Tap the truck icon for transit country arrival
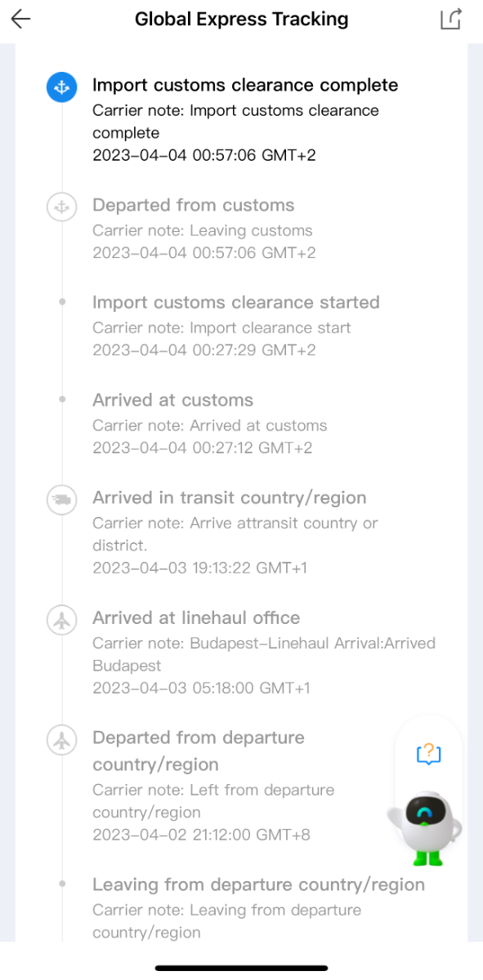Screen dimensions: 483x980 [x=62, y=499]
